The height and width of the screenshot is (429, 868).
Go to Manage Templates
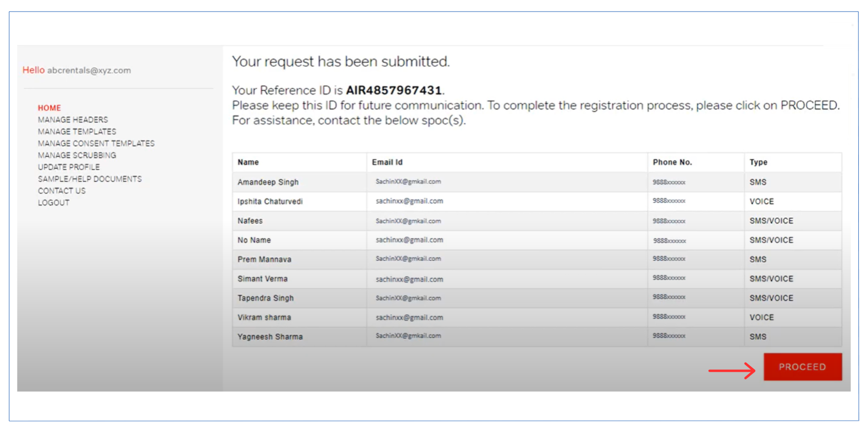pos(77,132)
